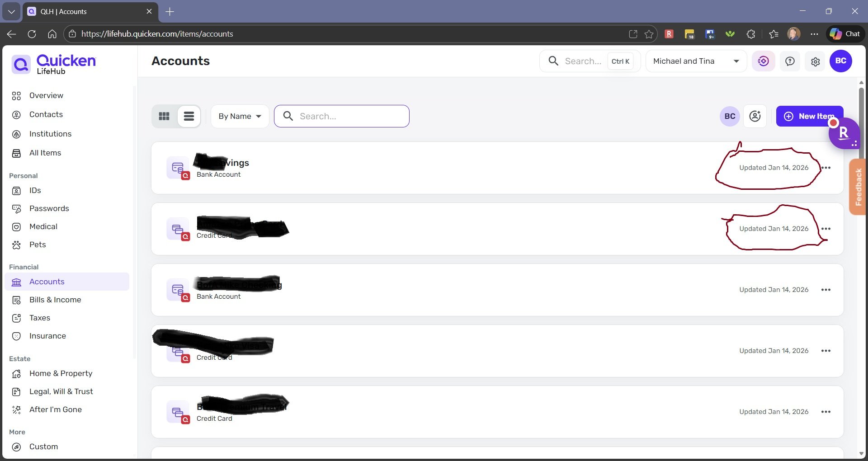Open the By Name sort dropdown
868x461 pixels.
[x=239, y=116]
